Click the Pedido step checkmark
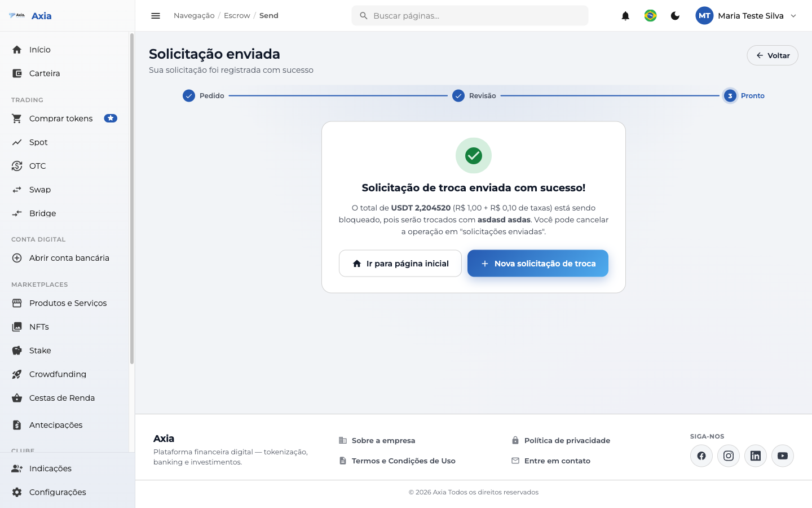812x508 pixels. pos(189,96)
